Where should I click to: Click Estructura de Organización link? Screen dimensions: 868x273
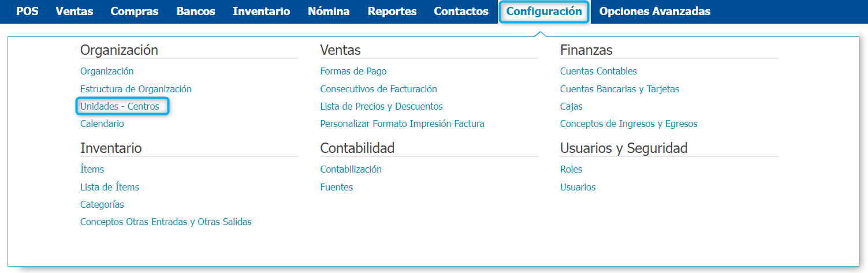[x=136, y=89]
